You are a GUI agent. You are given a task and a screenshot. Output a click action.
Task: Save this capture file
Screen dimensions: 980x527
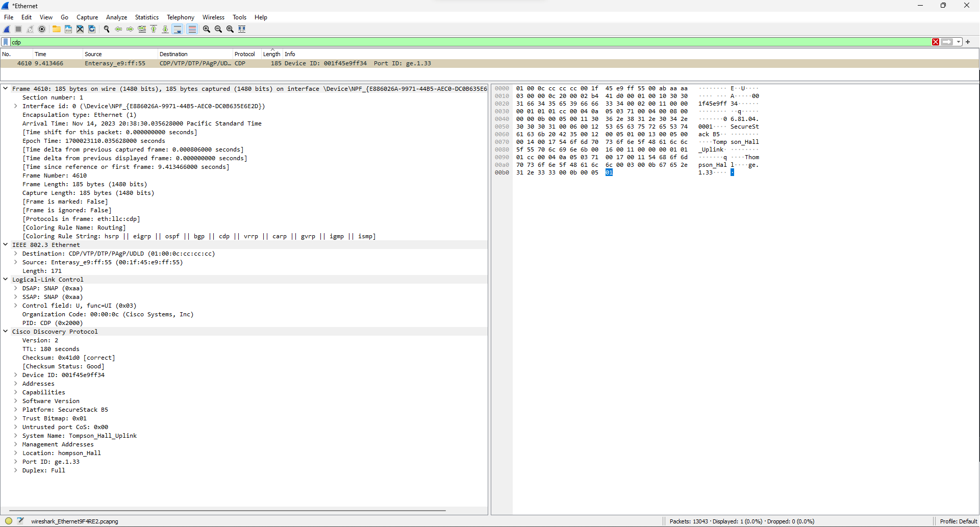68,29
